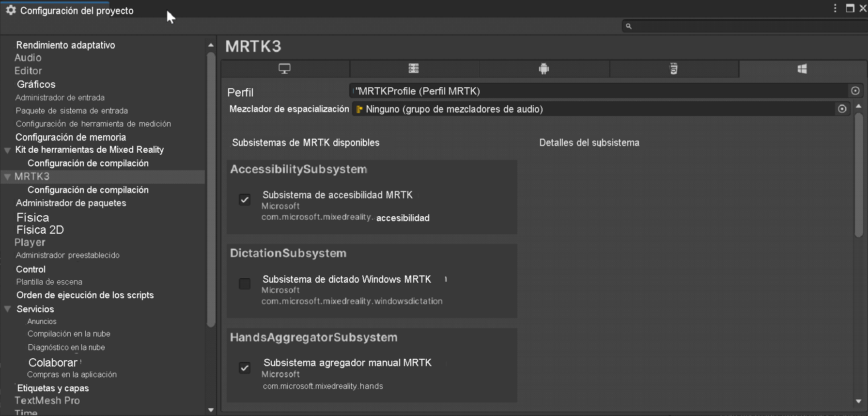Open Configuración de compilación under MRTK3
Screen dimensions: 868x416
pyautogui.click(x=88, y=190)
